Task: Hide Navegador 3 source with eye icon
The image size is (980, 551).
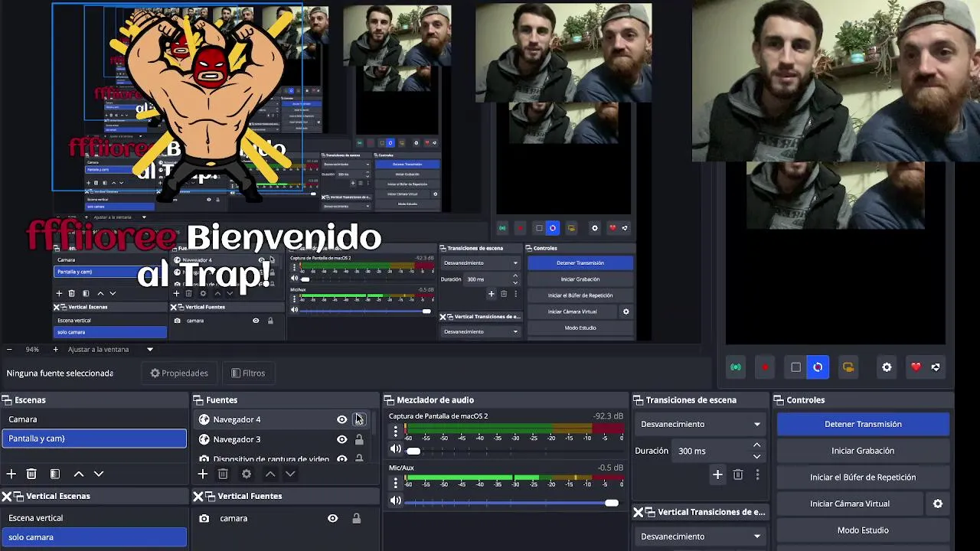Action: pos(342,439)
